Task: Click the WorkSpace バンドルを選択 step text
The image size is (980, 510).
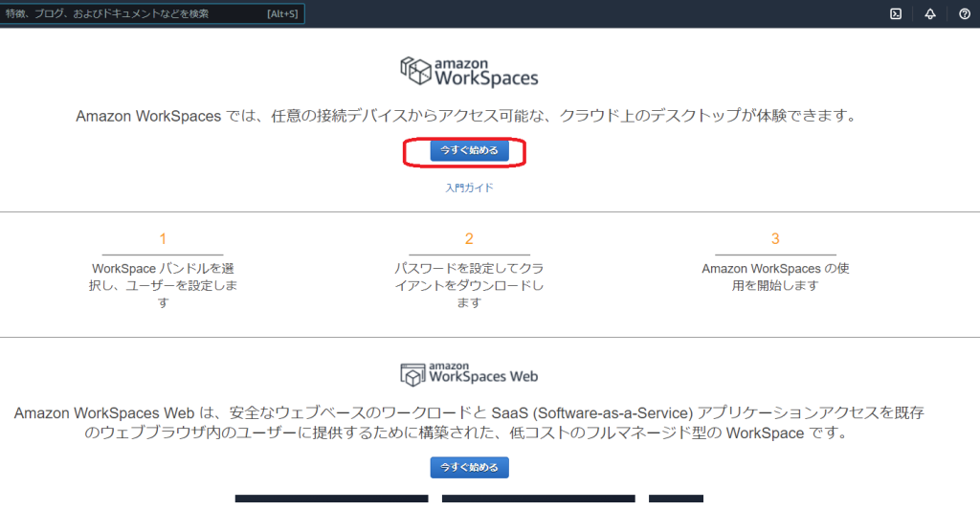Action: point(163,285)
